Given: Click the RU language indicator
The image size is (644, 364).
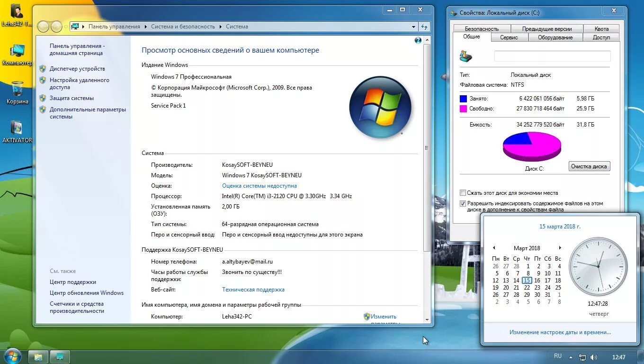Looking at the screenshot, I should click(x=558, y=356).
